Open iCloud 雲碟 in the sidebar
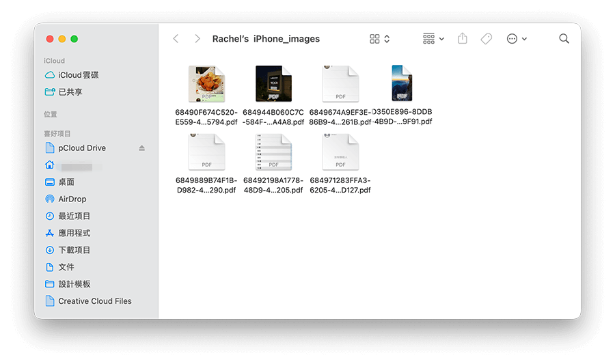Viewport: 615px width, 364px height. (x=78, y=75)
